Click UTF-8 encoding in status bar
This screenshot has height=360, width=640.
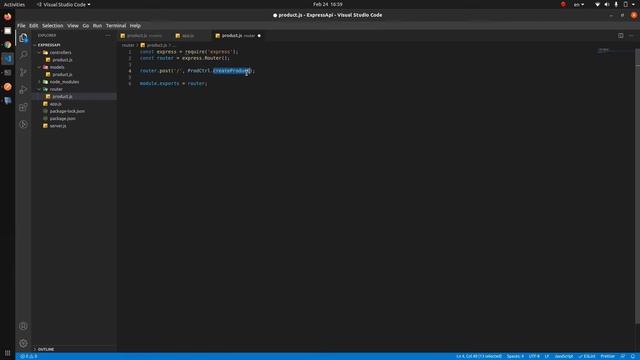coord(534,356)
